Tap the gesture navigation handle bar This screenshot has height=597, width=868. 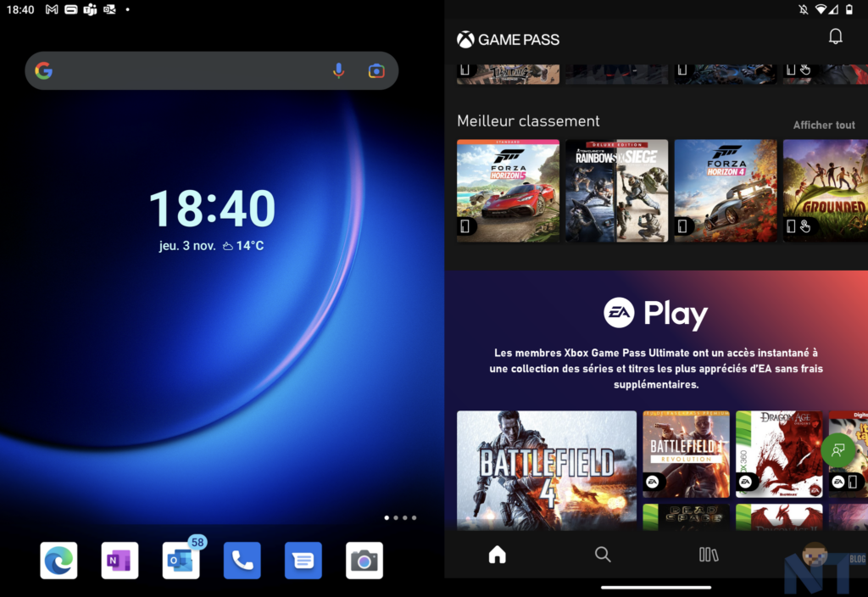point(656,588)
